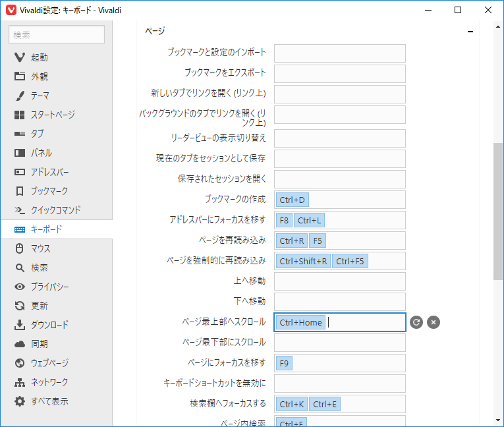Open the ダウンロード download icon
504x427 pixels.
coord(20,325)
